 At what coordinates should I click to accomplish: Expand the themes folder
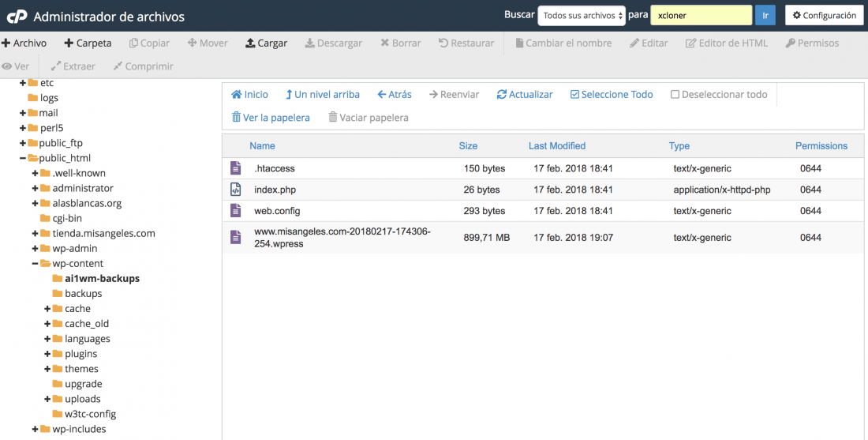tap(47, 369)
